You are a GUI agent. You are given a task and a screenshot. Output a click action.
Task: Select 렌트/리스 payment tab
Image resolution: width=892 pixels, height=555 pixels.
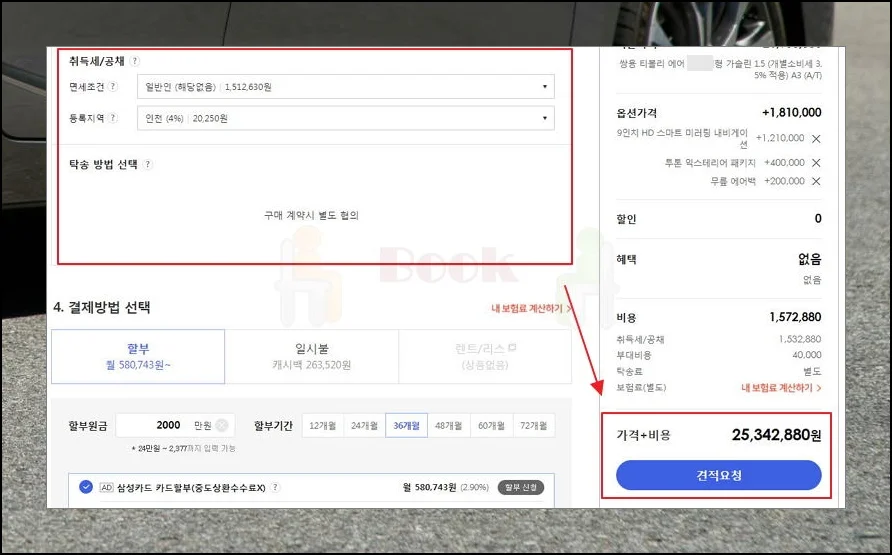[x=485, y=357]
